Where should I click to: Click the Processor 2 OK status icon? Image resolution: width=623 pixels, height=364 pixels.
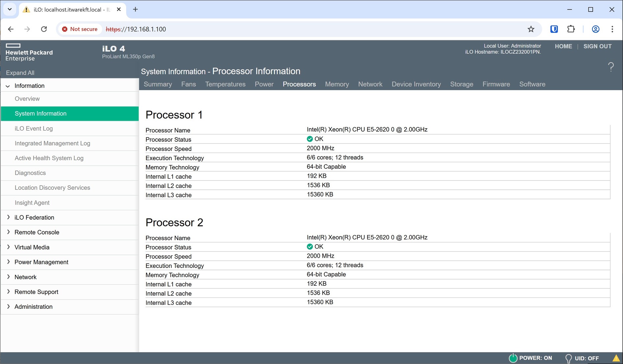pos(310,247)
